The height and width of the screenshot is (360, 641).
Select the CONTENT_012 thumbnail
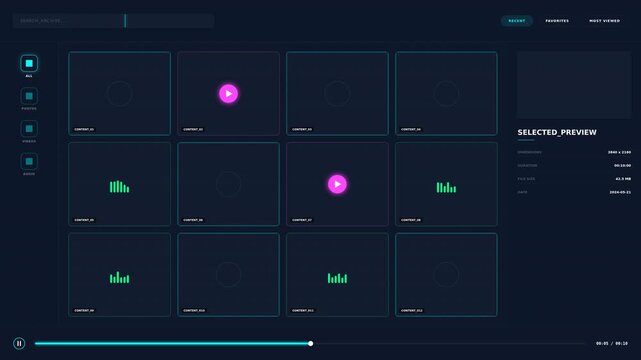(x=446, y=275)
